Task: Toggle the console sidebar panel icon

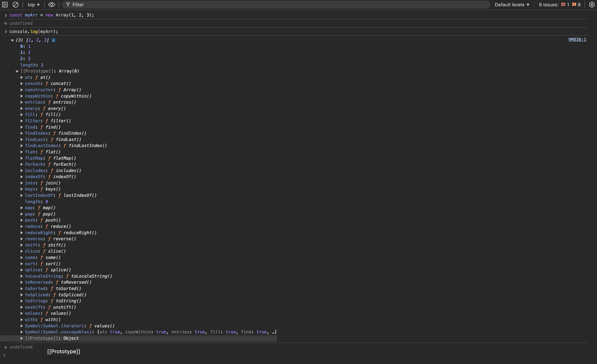Action: coord(5,5)
